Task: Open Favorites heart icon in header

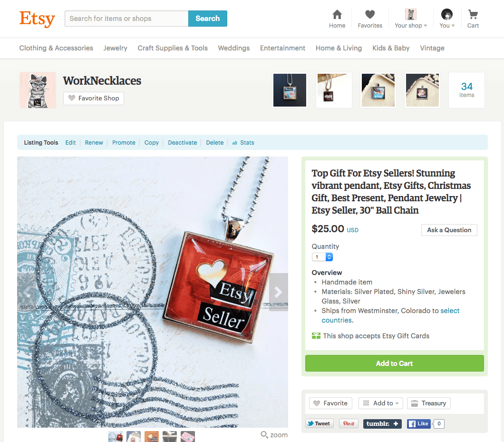Action: click(370, 14)
